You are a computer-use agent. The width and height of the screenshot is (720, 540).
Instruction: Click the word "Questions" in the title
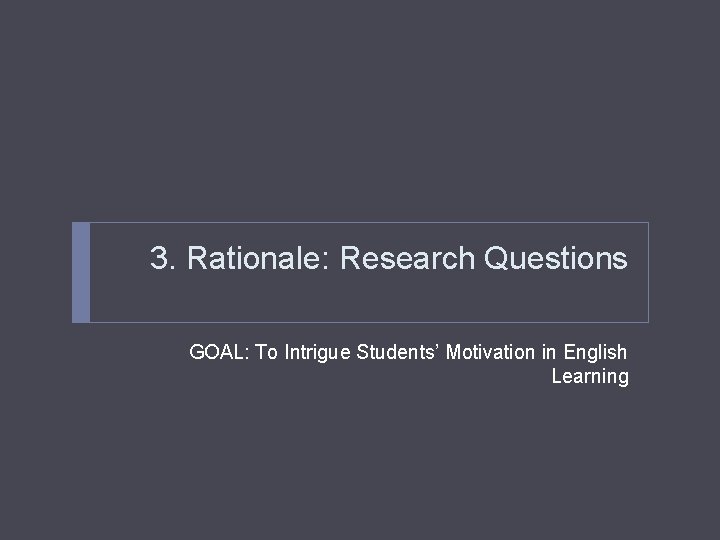coord(556,259)
